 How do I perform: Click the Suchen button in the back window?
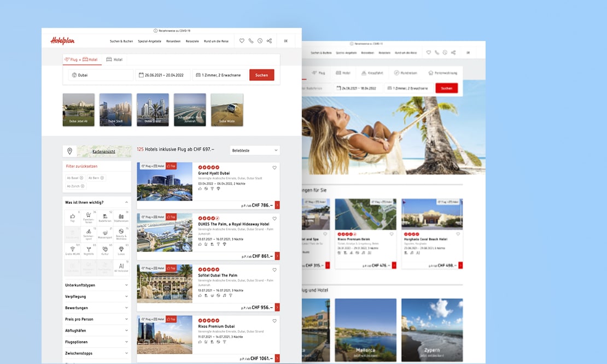click(446, 88)
